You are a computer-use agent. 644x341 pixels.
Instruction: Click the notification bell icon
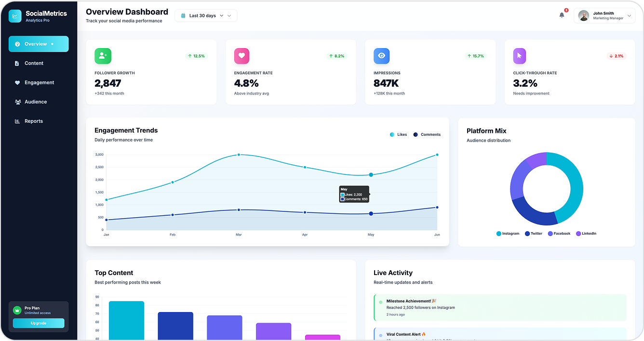pyautogui.click(x=562, y=15)
